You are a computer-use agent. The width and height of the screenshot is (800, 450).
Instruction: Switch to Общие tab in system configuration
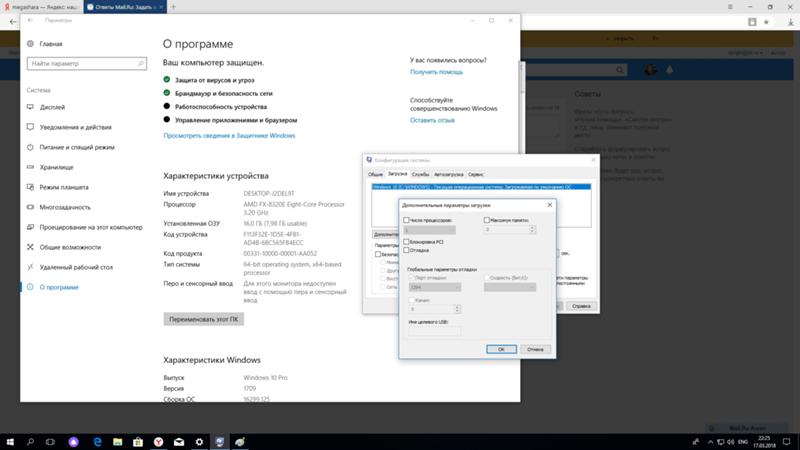click(x=376, y=174)
